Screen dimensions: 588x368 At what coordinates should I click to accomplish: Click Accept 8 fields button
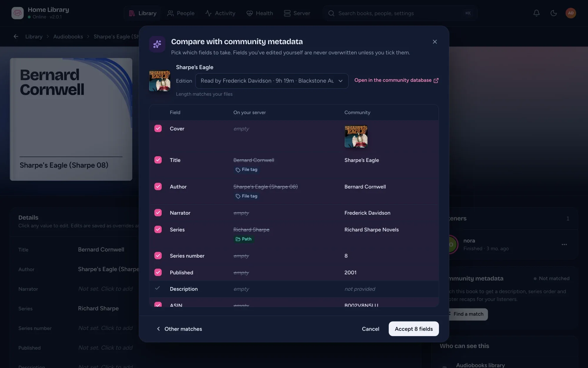pos(414,329)
